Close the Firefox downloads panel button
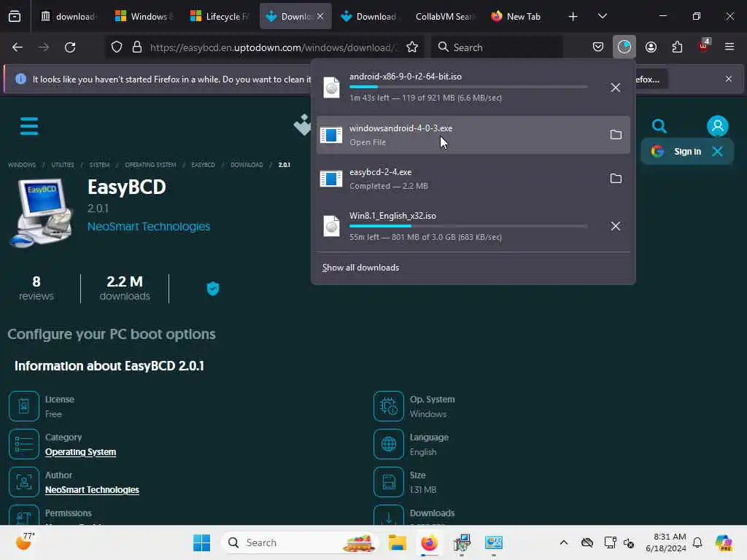747x560 pixels. (624, 47)
